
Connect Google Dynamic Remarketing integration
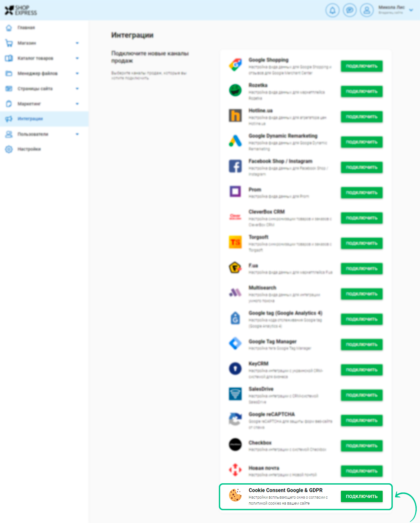click(362, 142)
